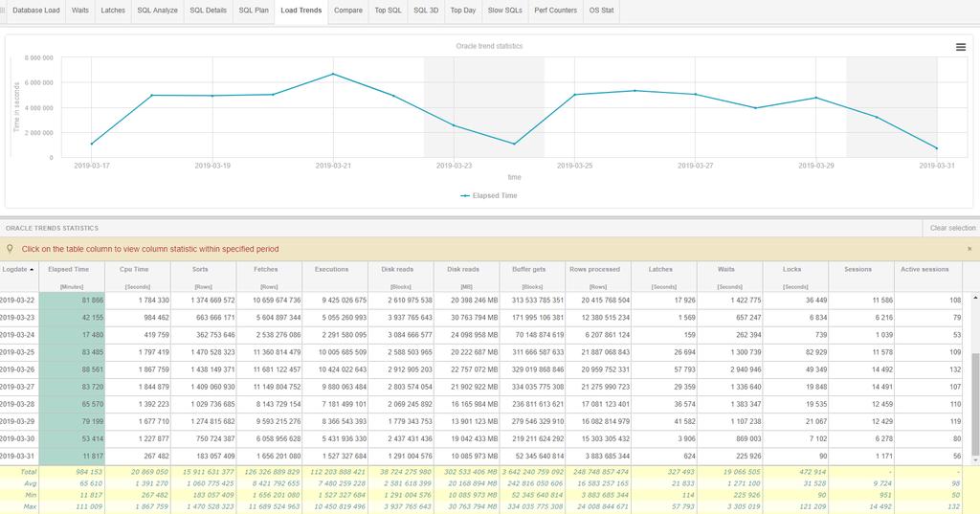Click the 2019-03-27 row date
The width and height of the screenshot is (980, 514).
(17, 387)
